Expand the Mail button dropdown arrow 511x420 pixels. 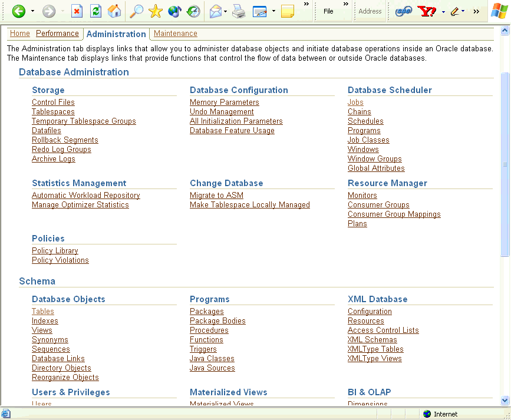click(x=226, y=11)
